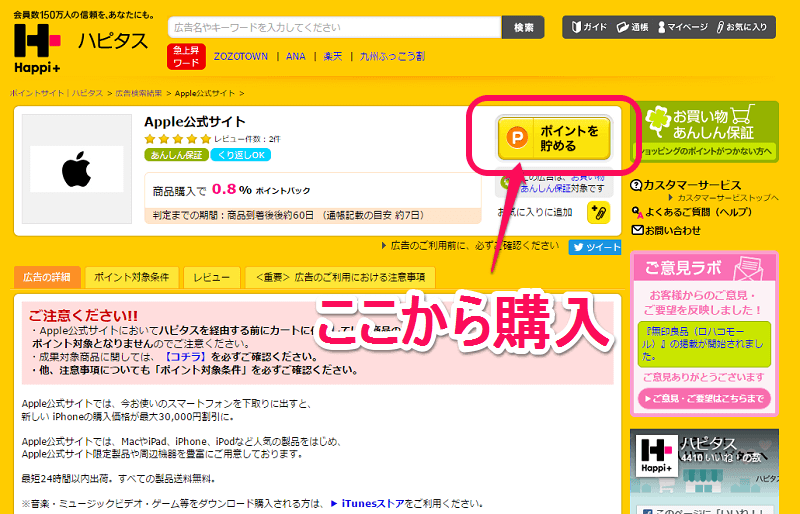Image resolution: width=800 pixels, height=514 pixels.
Task: Open the 【コチラ】 link in warning
Action: point(184,357)
